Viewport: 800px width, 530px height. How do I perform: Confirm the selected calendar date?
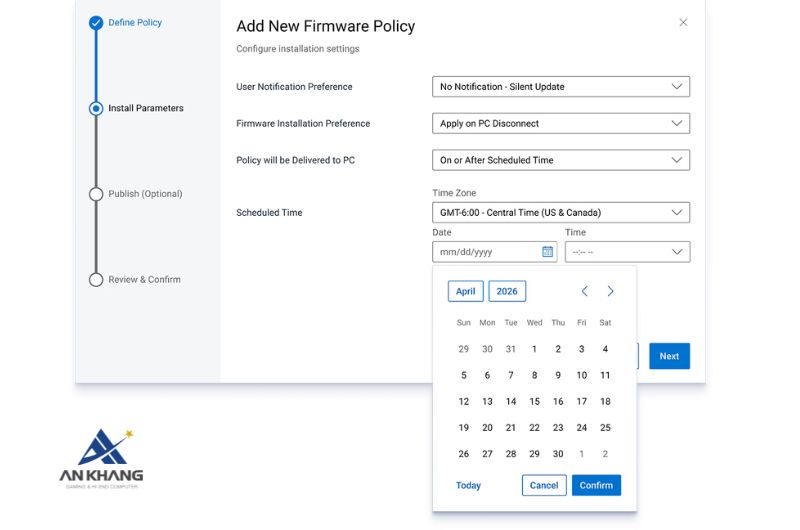(x=596, y=485)
